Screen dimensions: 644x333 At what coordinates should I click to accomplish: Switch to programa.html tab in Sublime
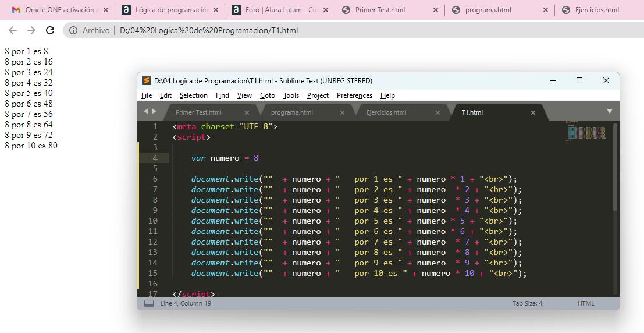291,112
